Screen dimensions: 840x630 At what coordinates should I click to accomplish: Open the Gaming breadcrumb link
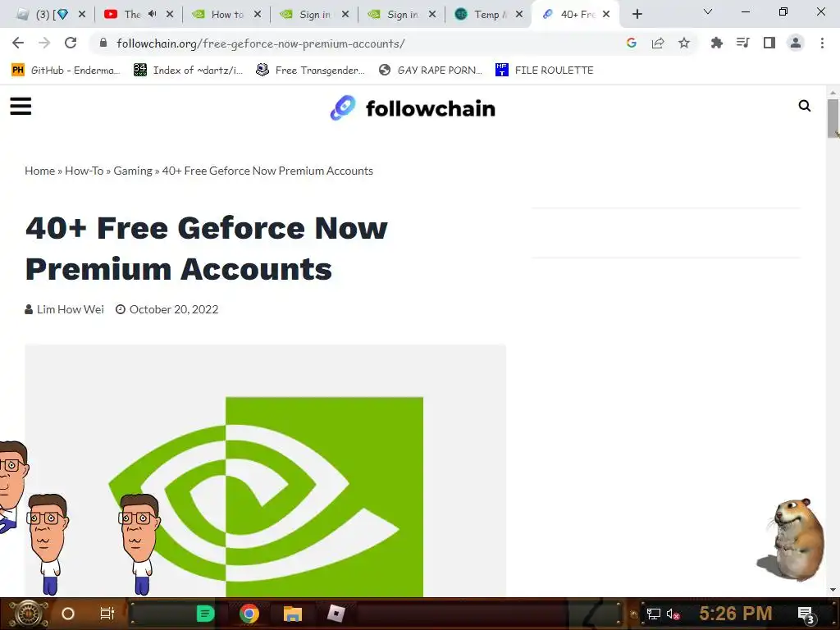tap(133, 171)
